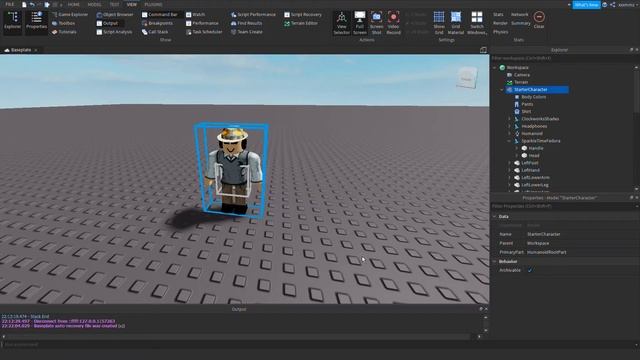
Task: Clear the stats display
Action: click(539, 20)
